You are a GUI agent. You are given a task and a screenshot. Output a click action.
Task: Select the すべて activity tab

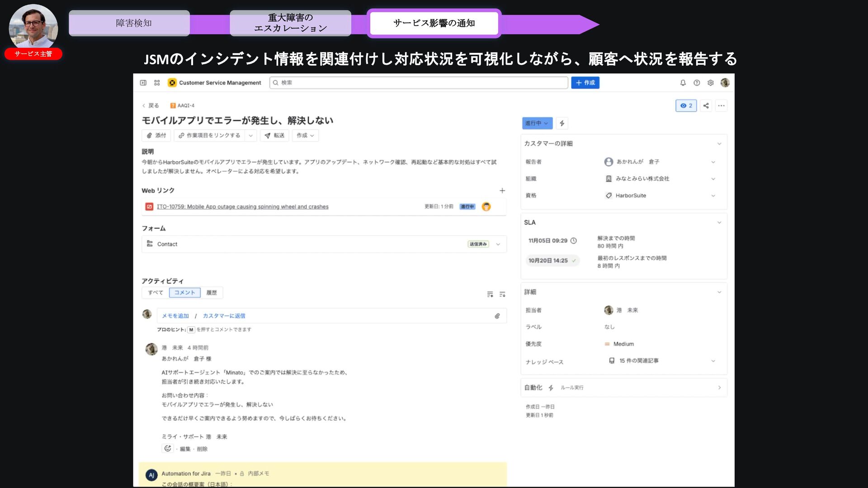(x=156, y=293)
